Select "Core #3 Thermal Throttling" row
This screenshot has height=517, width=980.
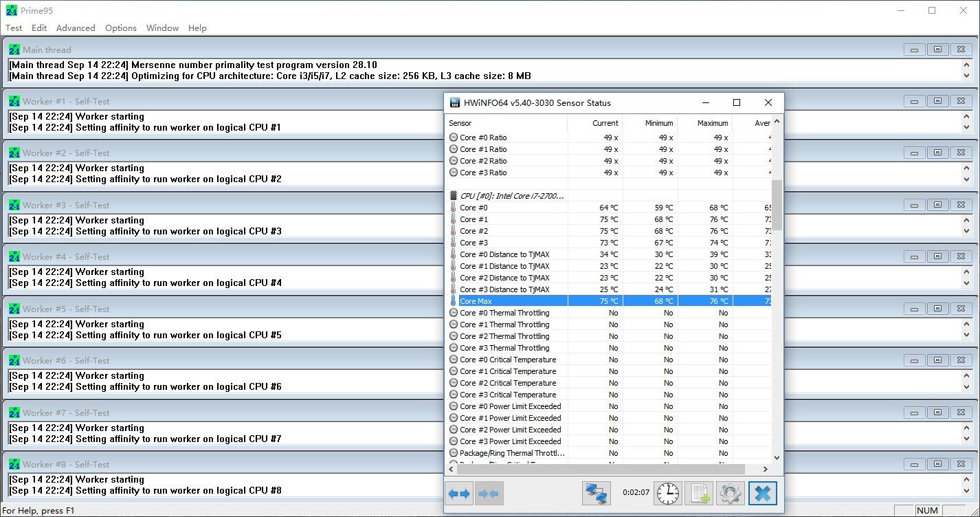pyautogui.click(x=608, y=348)
